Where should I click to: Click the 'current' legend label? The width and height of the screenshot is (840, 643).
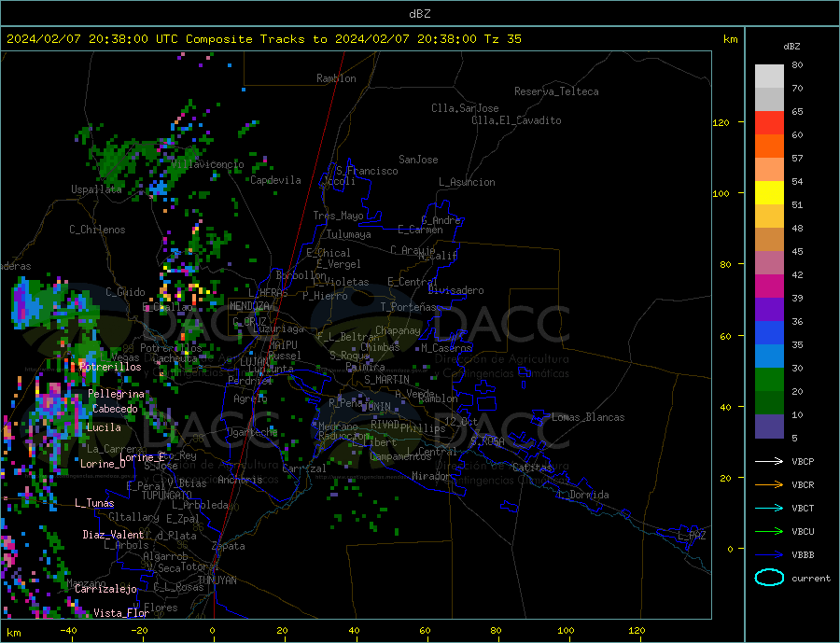pyautogui.click(x=811, y=579)
